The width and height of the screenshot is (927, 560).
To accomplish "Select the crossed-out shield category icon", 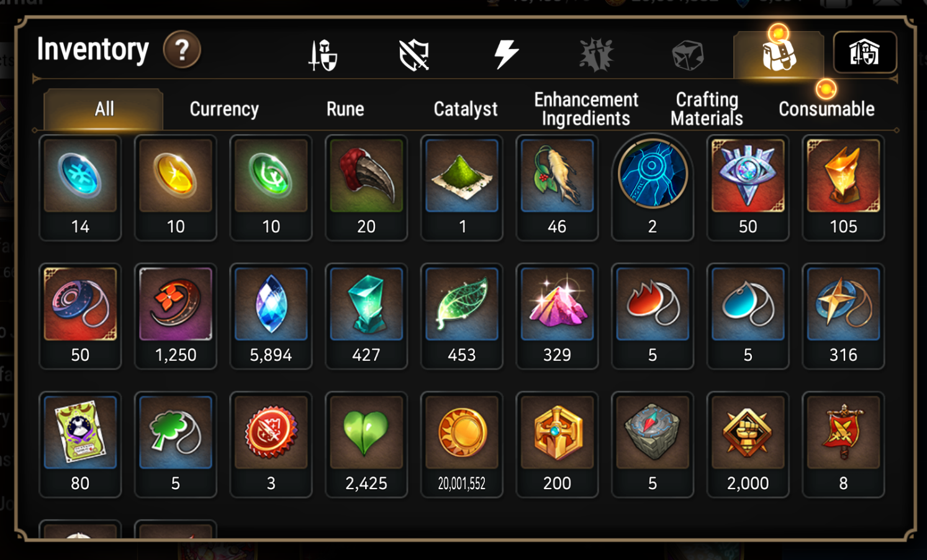I will tap(414, 55).
